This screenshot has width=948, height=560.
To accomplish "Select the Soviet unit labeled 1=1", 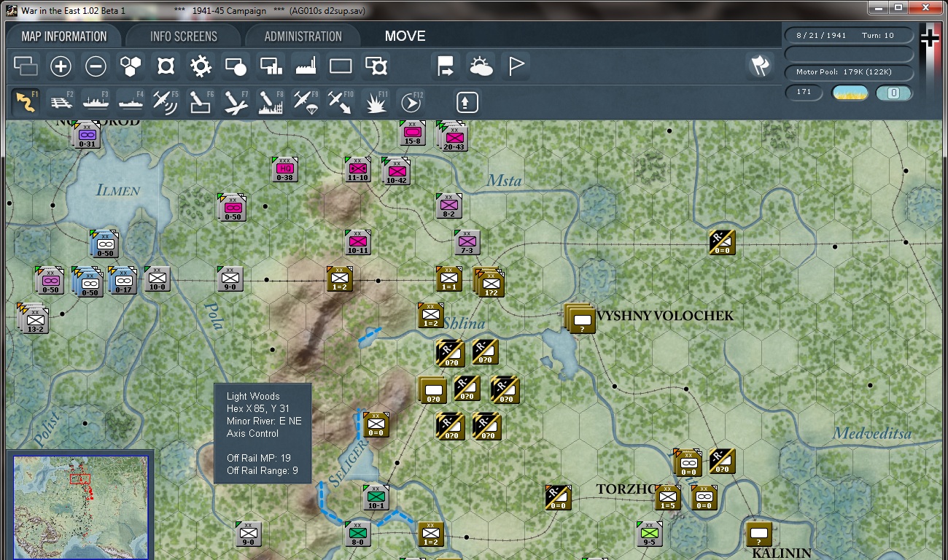I will coord(448,279).
